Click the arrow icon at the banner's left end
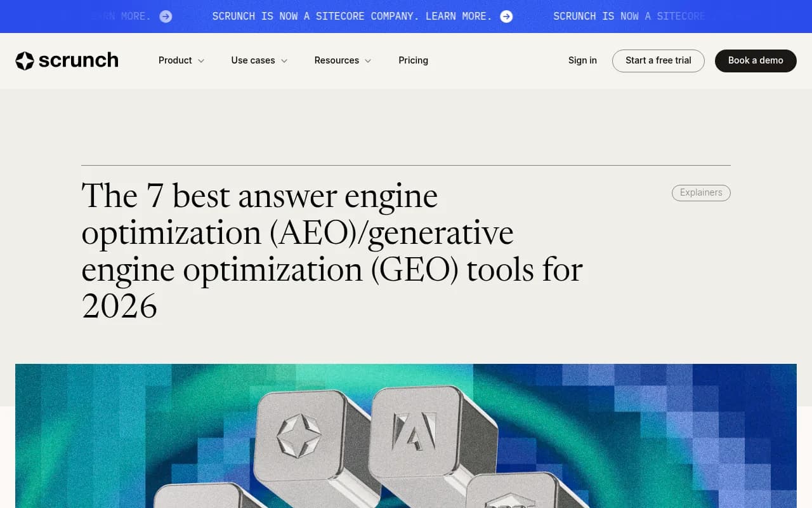Image resolution: width=812 pixels, height=508 pixels. click(166, 17)
